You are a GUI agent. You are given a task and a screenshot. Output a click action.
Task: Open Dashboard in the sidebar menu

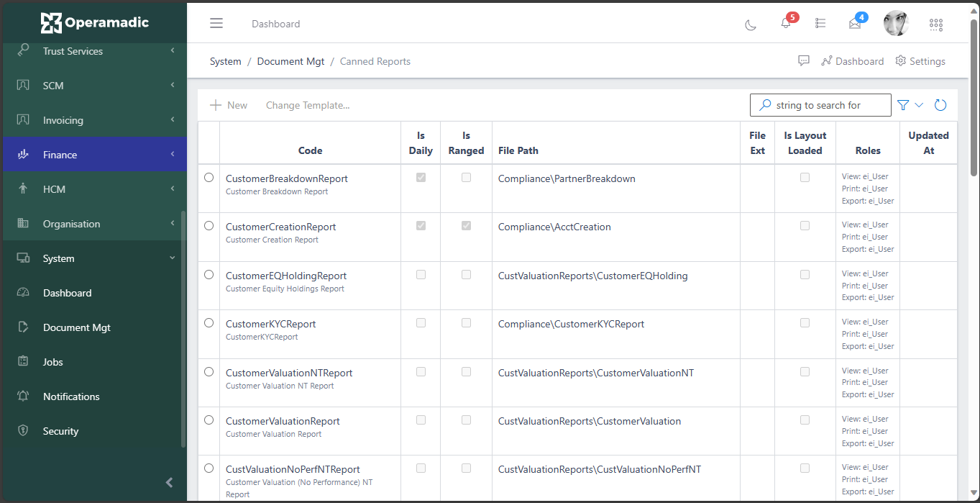(93, 293)
